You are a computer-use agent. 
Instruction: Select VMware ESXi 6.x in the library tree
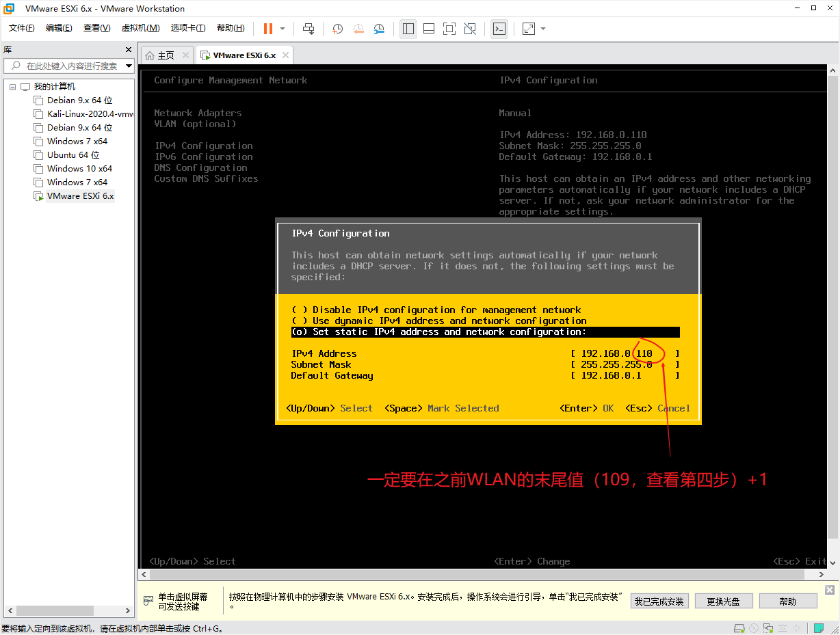coord(80,196)
